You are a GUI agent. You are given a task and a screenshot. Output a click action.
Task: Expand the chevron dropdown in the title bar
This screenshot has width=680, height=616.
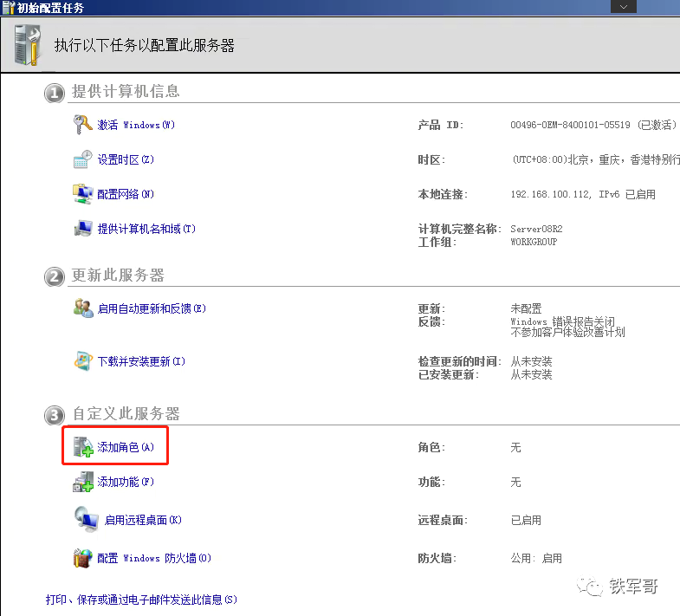[623, 6]
